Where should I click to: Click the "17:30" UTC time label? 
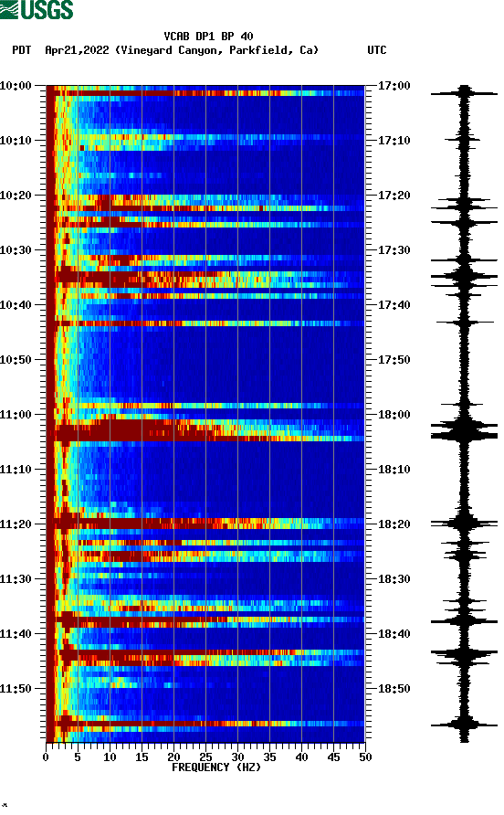click(x=394, y=250)
